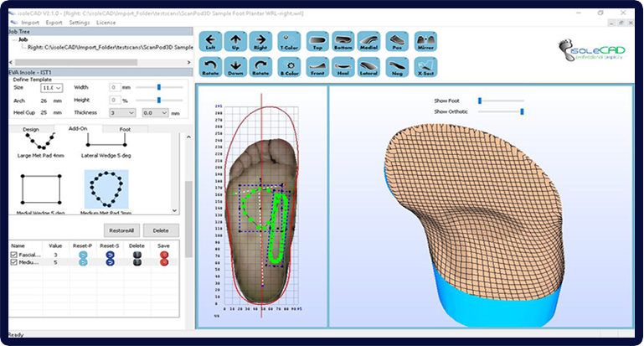The width and height of the screenshot is (644, 346).
Task: Adjust the Width slider
Action: (159, 87)
